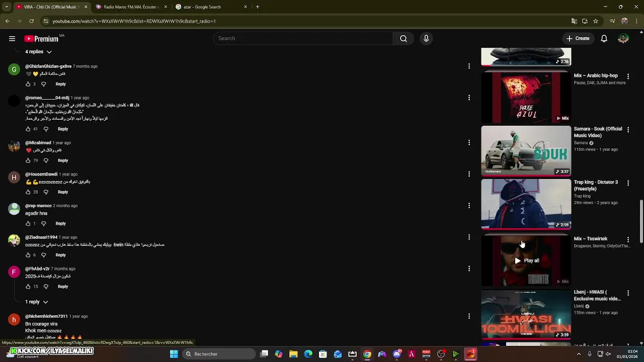Screen dimensions: 644x362
Task: Open more options for Mix – Tsswirtek
Action: [x=628, y=240]
